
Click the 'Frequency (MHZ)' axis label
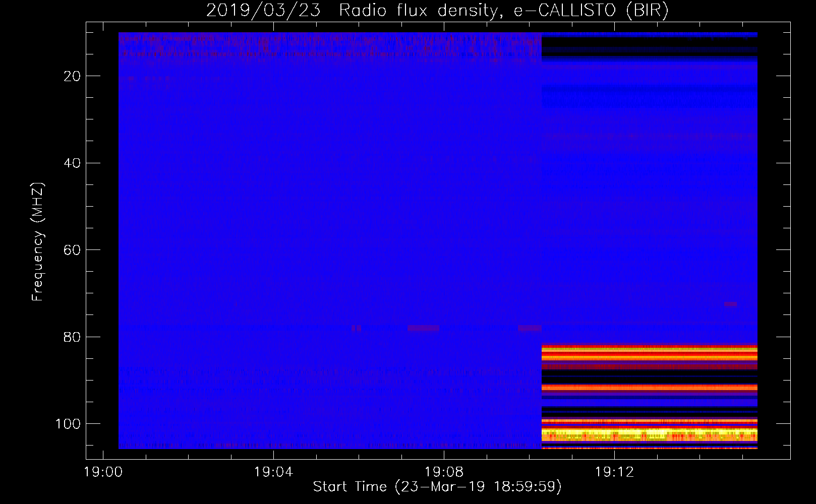[38, 242]
